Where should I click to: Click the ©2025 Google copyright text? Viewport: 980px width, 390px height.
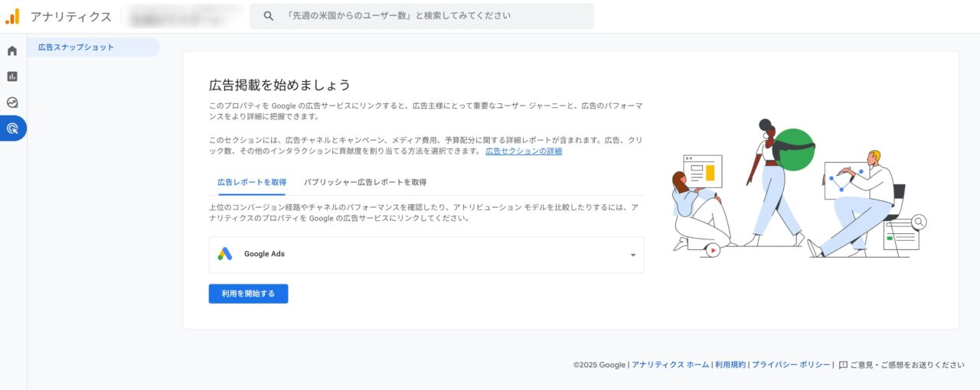(599, 365)
